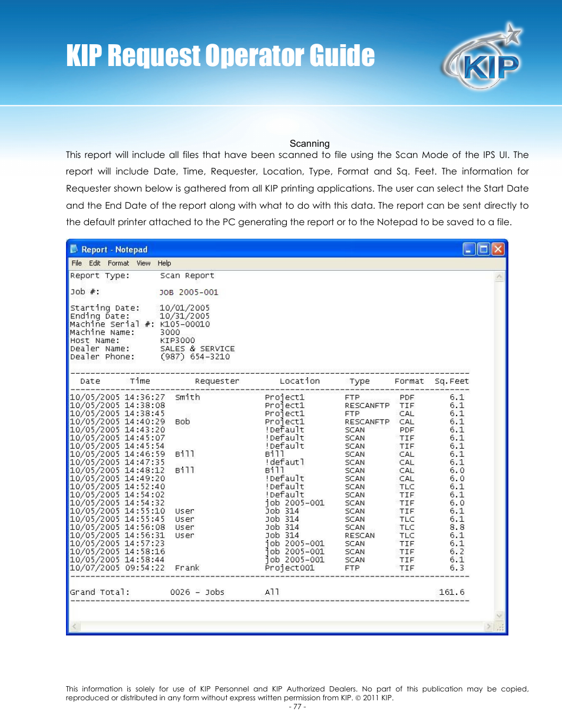Click machine name value '3000'
Viewport: 562px width, 728px height.
[x=170, y=332]
